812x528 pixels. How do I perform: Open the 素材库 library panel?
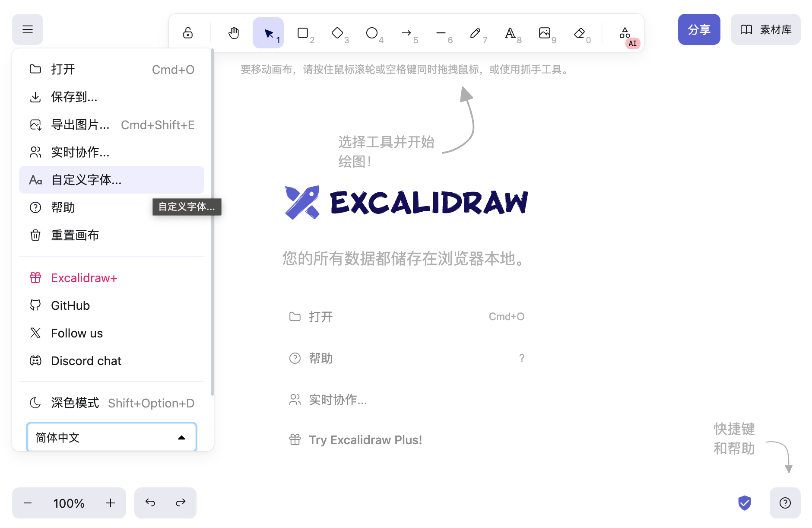coord(766,29)
